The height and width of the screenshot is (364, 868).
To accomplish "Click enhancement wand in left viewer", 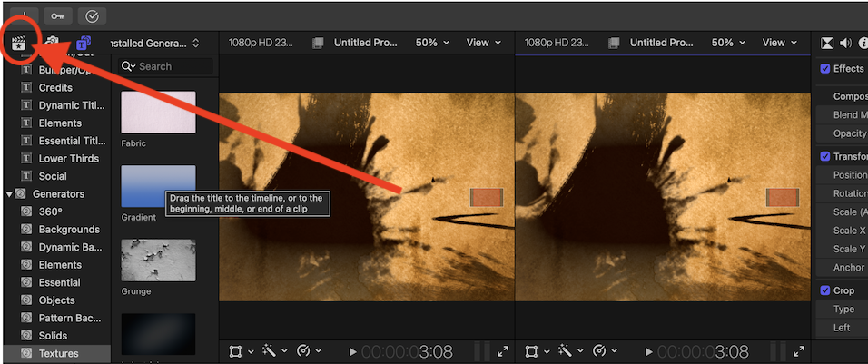I will point(269,350).
